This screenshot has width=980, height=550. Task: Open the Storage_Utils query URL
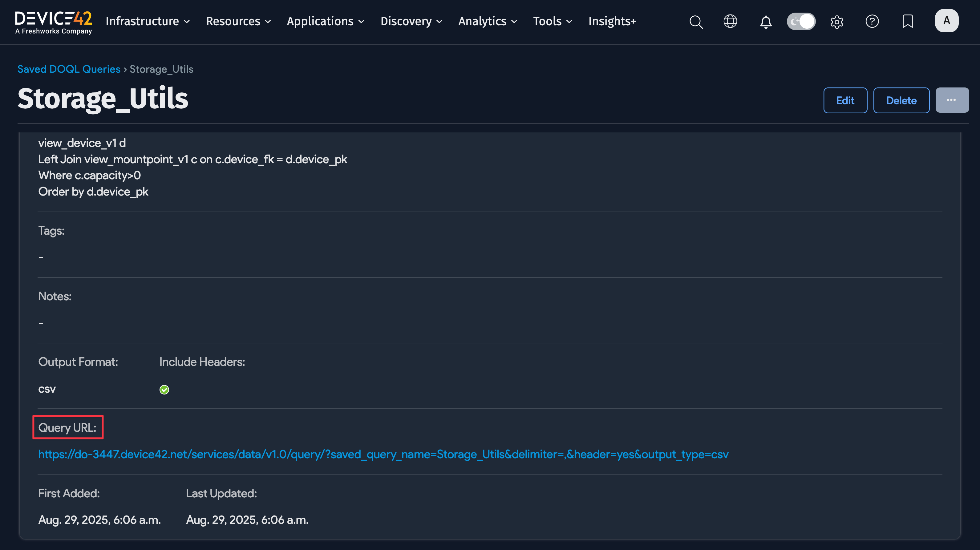tap(383, 454)
